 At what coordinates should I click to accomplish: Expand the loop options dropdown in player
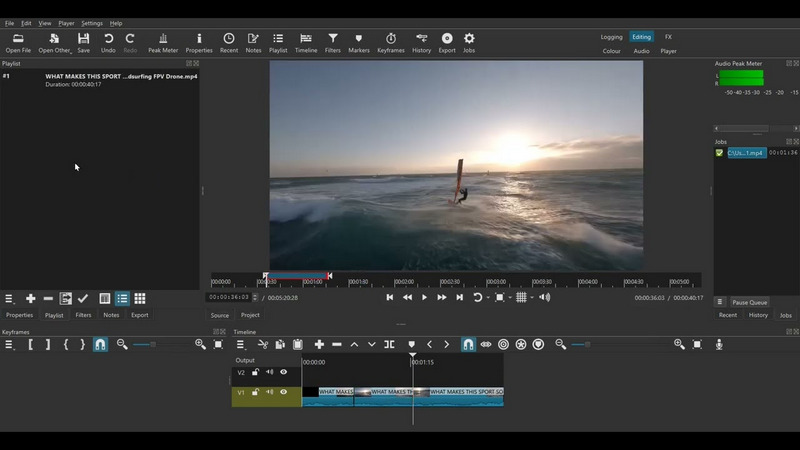(488, 297)
